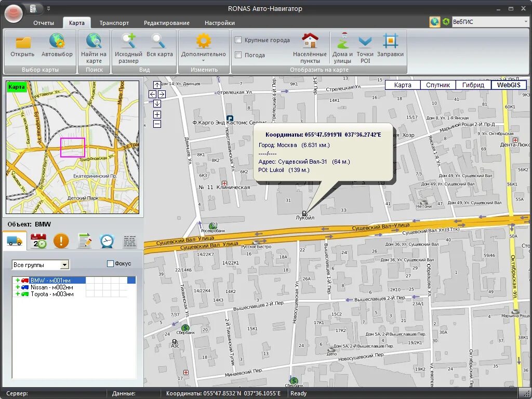Screen dimensions: 532x399
Task: Open alerts exclamation tab icon
Action: point(61,241)
